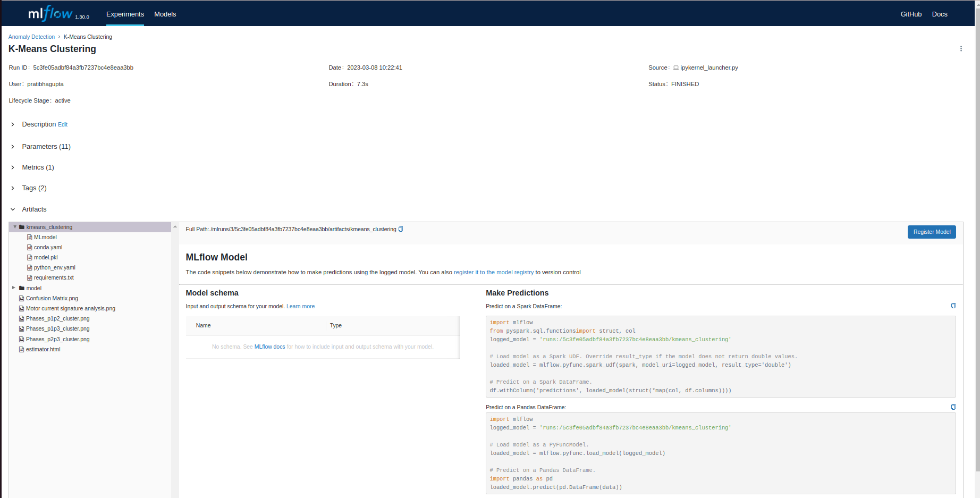Viewport: 980px width, 498px height.
Task: Click the laptop icon next to Source
Action: tap(676, 68)
